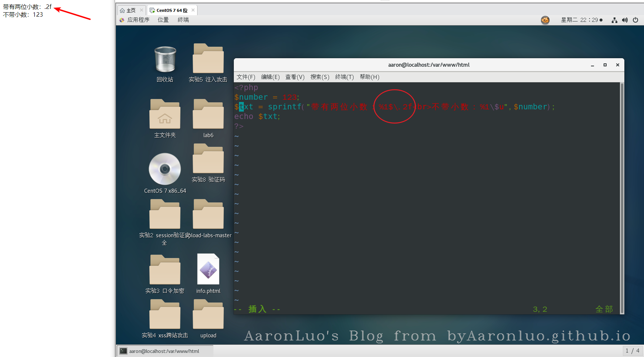Click the power icon in top panel
Image resolution: width=644 pixels, height=357 pixels.
pos(635,20)
